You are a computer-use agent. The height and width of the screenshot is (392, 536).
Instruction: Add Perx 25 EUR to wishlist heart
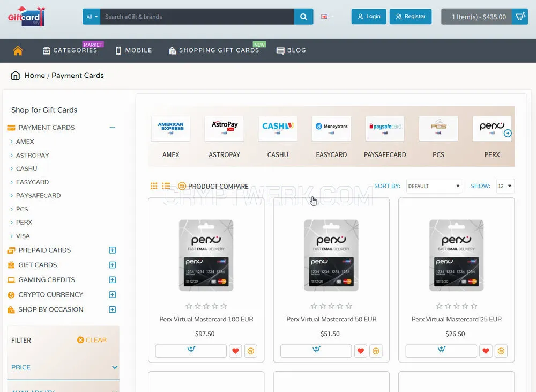tap(486, 351)
